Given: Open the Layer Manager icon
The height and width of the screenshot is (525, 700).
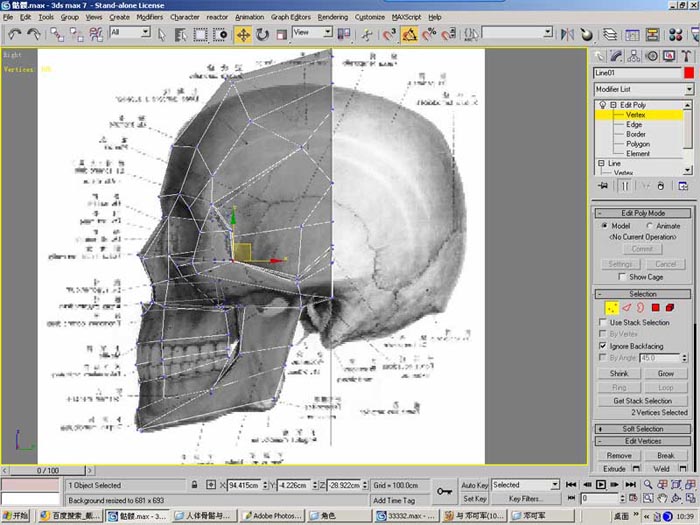Looking at the screenshot, I should click(610, 34).
